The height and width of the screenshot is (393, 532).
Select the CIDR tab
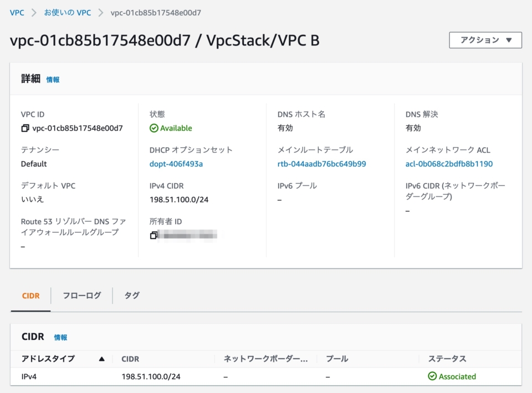click(30, 296)
